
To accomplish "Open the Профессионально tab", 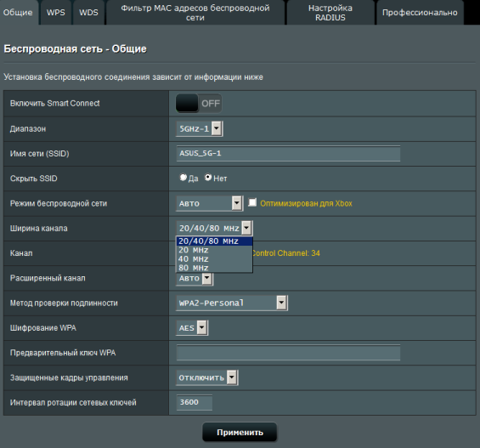I will click(x=420, y=13).
